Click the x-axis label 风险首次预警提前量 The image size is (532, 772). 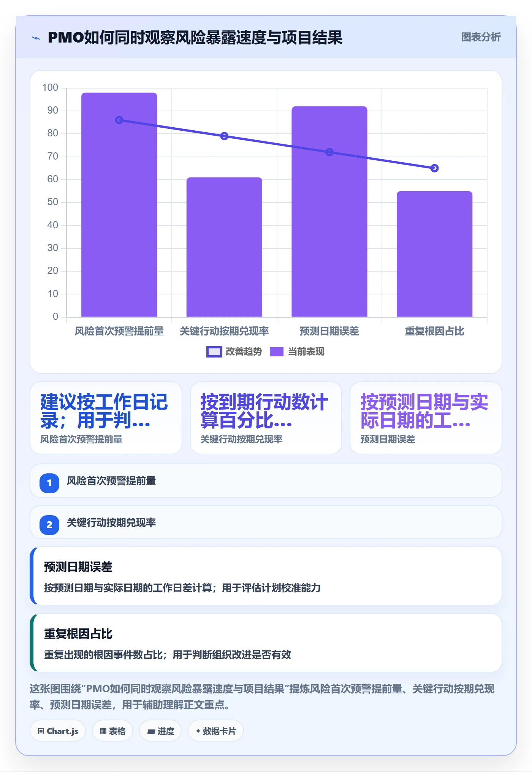point(119,331)
